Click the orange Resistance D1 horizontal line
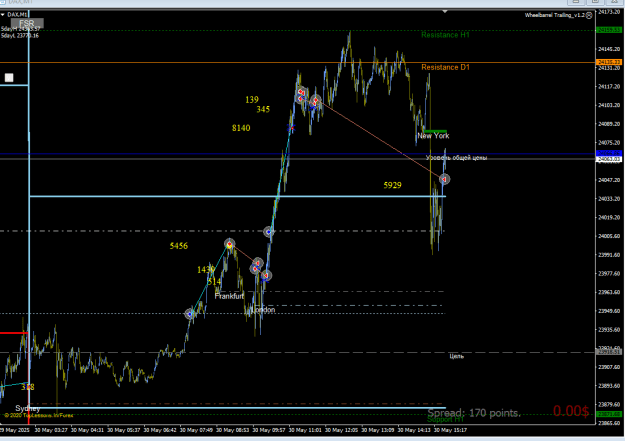 [297, 63]
